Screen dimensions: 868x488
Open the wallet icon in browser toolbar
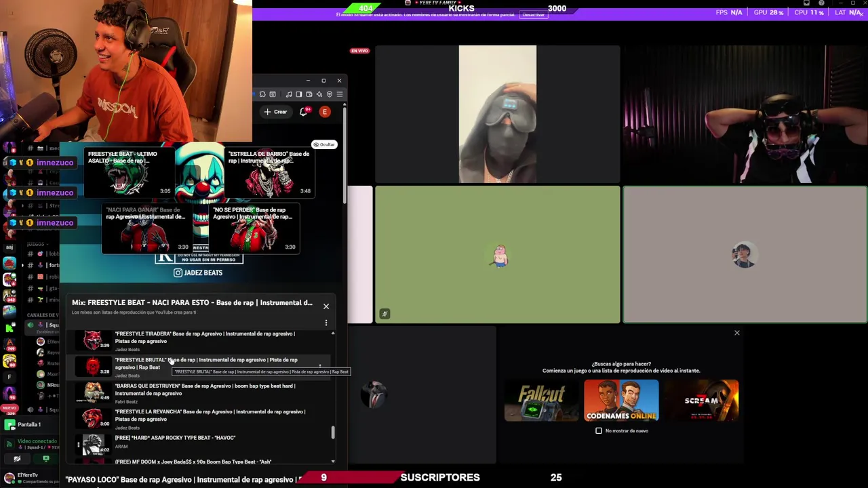coord(309,94)
